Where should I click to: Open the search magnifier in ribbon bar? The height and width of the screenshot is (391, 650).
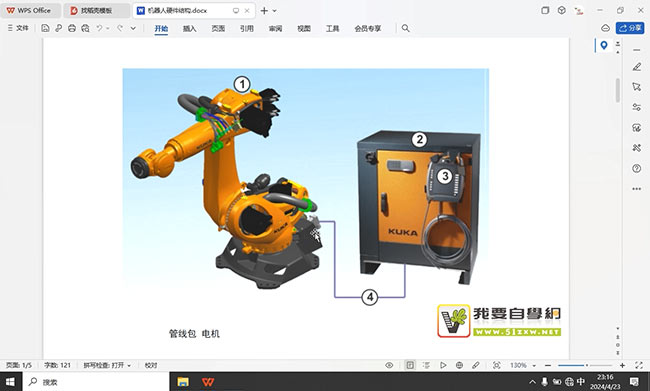[405, 28]
